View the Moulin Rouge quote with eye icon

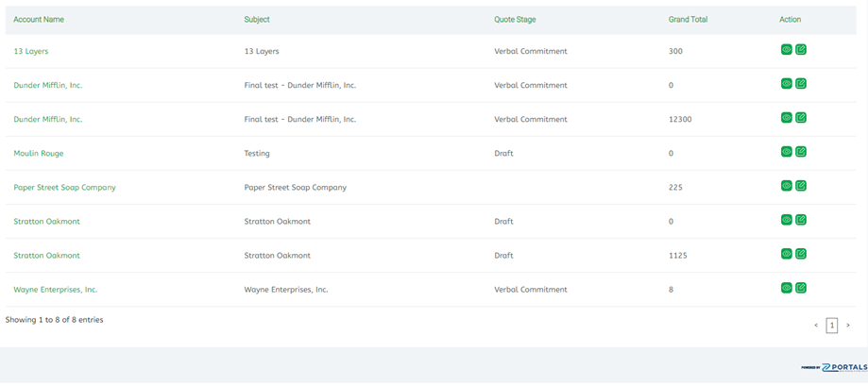[x=786, y=152]
